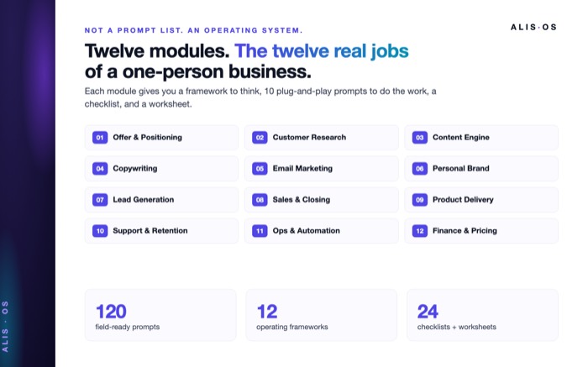Click the 120 field-ready prompts stat card

[160, 315]
